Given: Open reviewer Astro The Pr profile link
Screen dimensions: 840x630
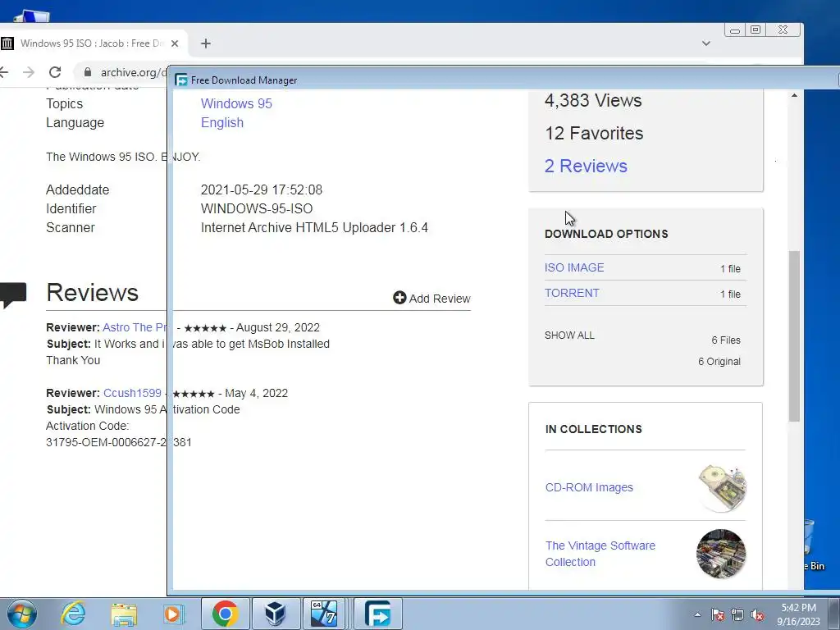Looking at the screenshot, I should [135, 327].
